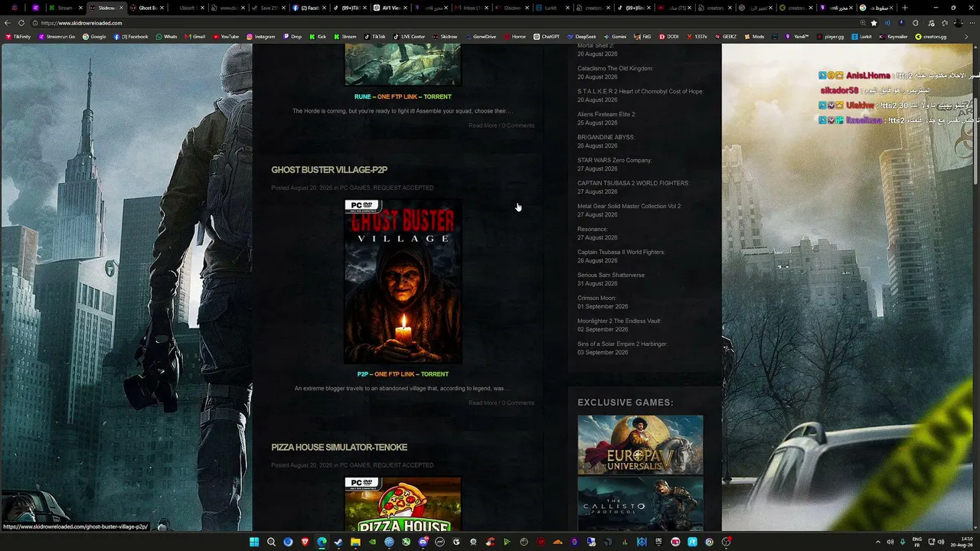
Task: Show more bookmarks with the overflow chevron
Action: click(965, 37)
